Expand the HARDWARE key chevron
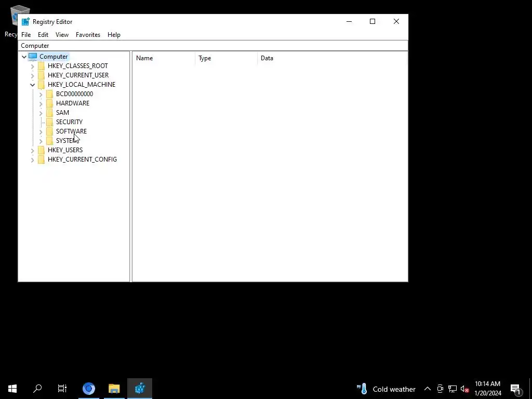532x399 pixels. 41,103
